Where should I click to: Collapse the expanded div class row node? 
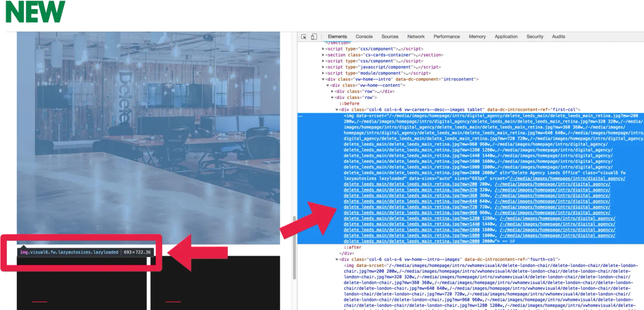pyautogui.click(x=333, y=98)
